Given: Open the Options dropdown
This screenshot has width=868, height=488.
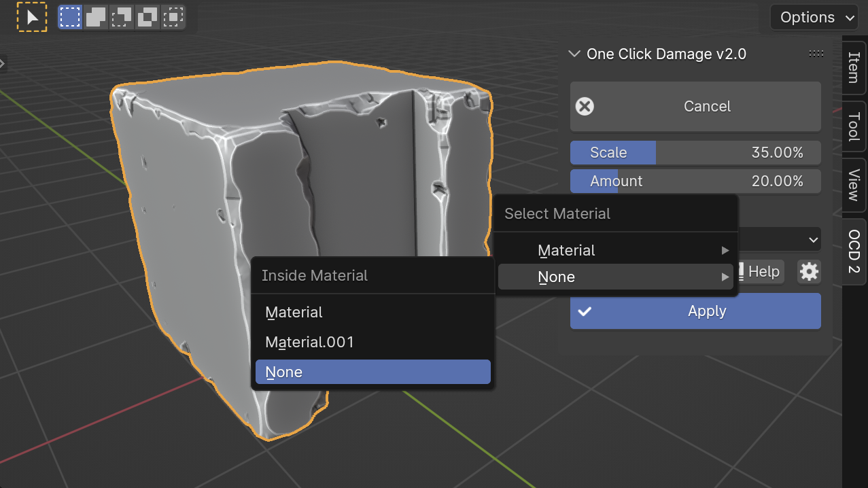Looking at the screenshot, I should click(814, 17).
